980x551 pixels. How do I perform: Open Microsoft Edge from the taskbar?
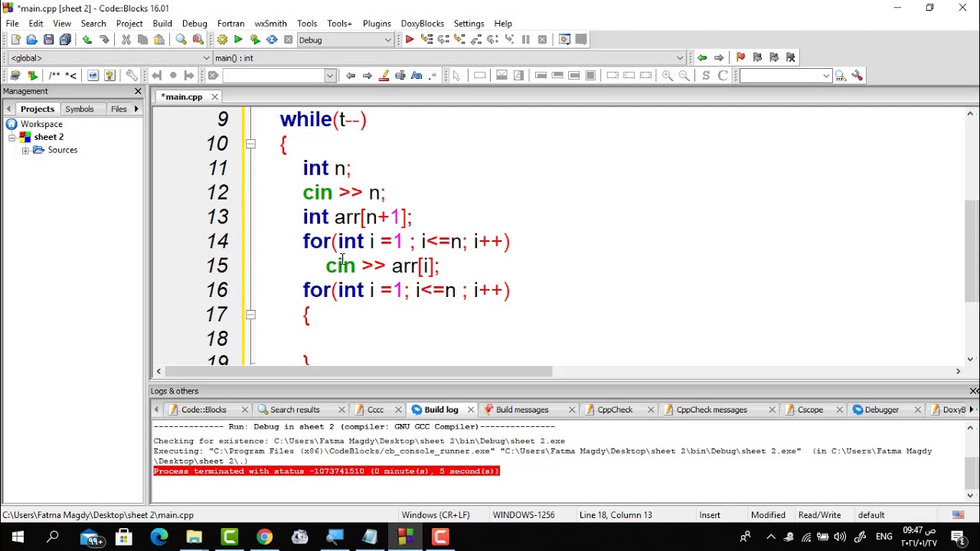point(159,537)
